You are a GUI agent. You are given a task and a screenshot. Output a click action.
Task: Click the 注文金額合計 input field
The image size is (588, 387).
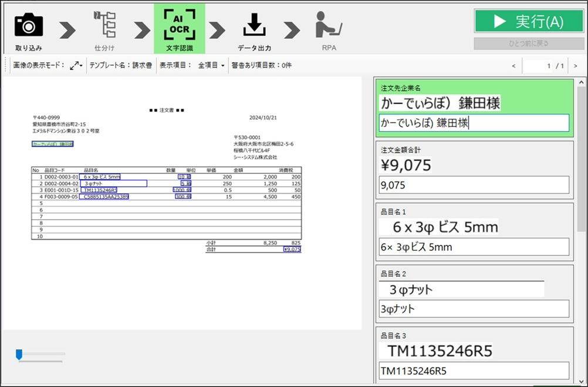pyautogui.click(x=474, y=185)
